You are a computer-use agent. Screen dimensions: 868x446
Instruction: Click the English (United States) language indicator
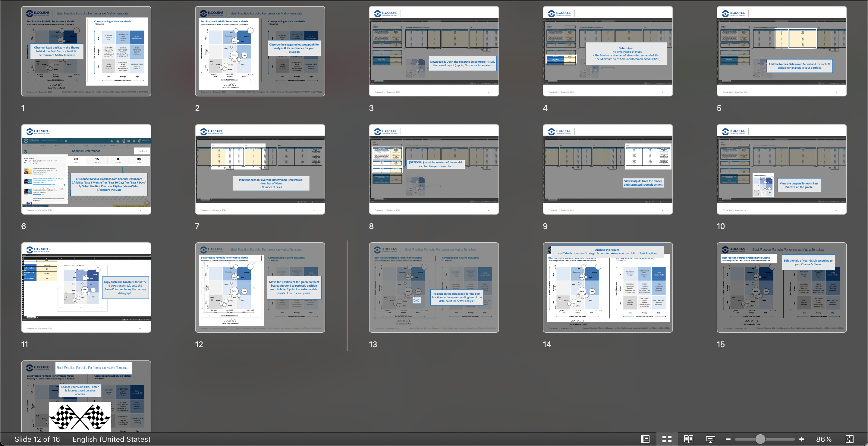(x=112, y=439)
